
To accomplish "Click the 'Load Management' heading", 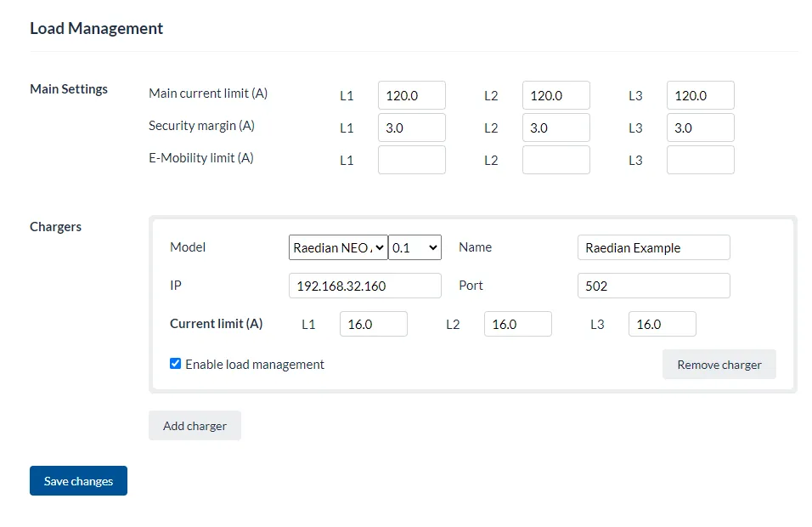I will (96, 28).
